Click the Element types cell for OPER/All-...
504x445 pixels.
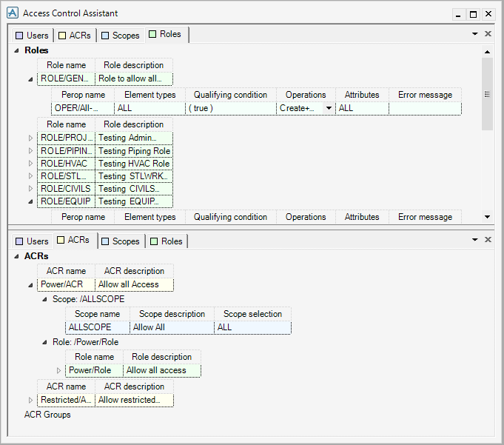(149, 108)
